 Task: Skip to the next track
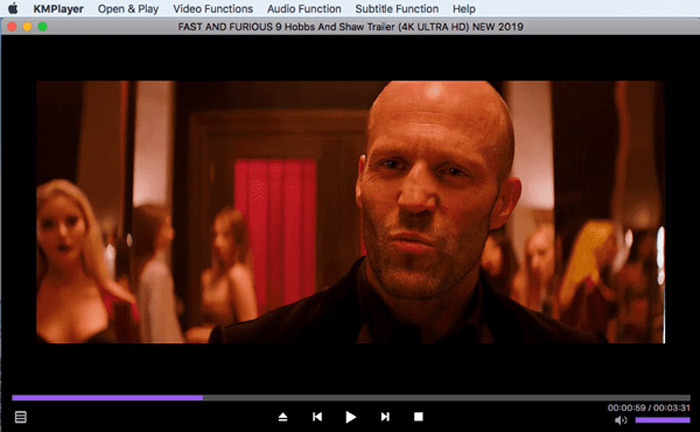[x=385, y=416]
